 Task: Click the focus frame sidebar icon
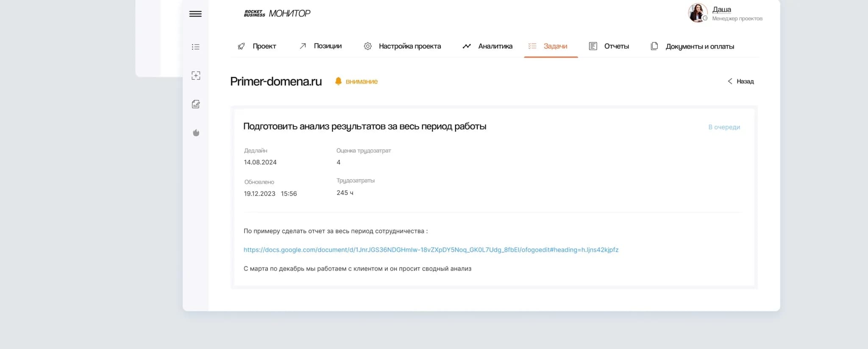(x=196, y=76)
